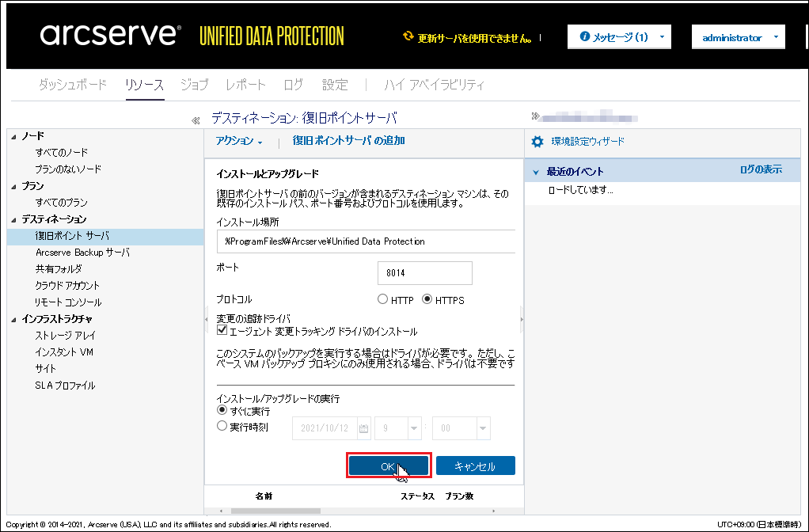The width and height of the screenshot is (809, 532).
Task: Open the メッセージ (1) dropdown
Action: [619, 37]
